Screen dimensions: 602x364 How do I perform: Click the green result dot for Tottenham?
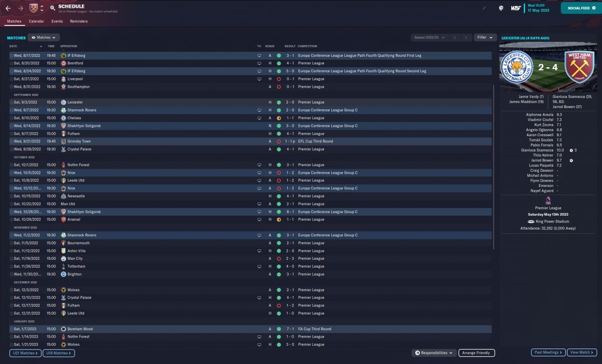point(279,266)
